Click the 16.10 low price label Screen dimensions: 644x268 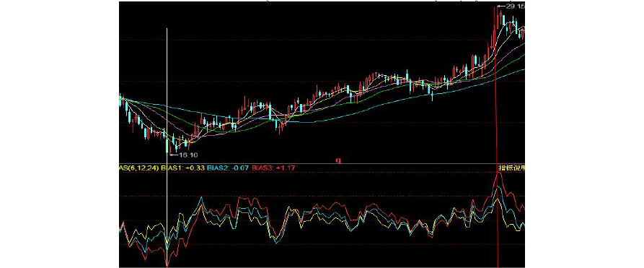189,155
